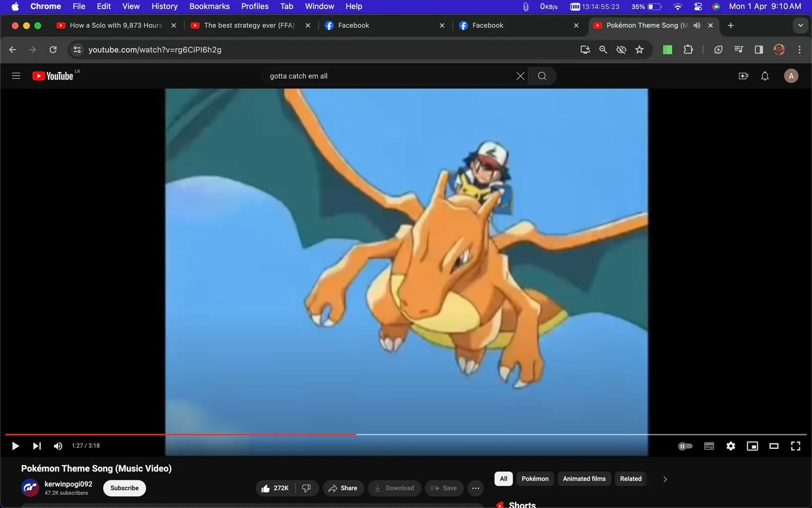
Task: Reload the current page
Action: 53,49
